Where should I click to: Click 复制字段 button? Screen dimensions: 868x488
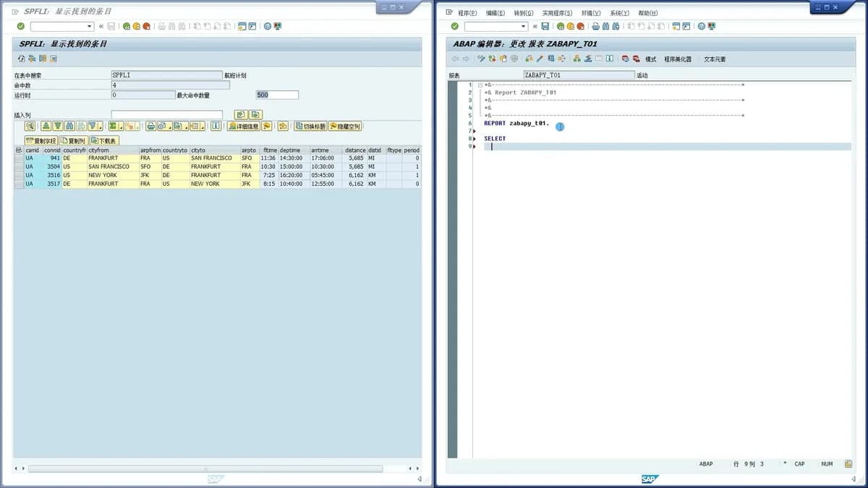point(41,140)
